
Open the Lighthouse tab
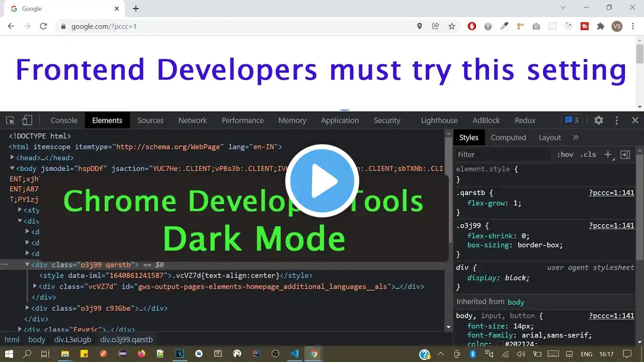tap(439, 120)
